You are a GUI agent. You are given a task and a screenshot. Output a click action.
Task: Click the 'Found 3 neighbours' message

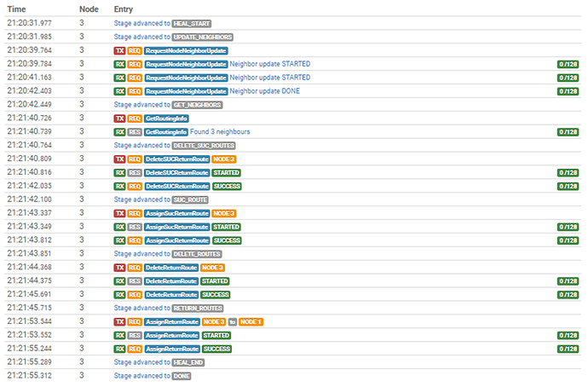pyautogui.click(x=220, y=131)
